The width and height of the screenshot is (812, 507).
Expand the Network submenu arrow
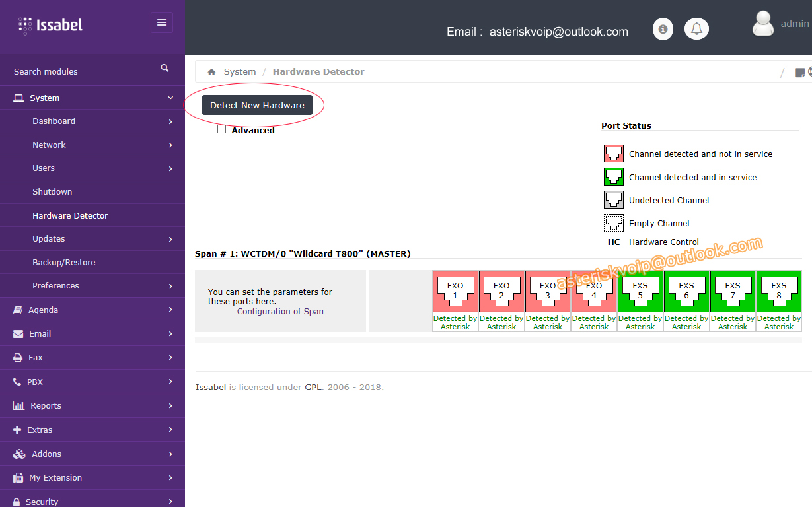(170, 145)
